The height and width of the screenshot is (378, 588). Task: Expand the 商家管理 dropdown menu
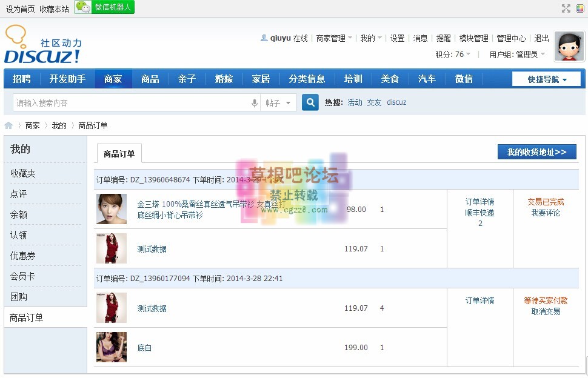[x=334, y=38]
